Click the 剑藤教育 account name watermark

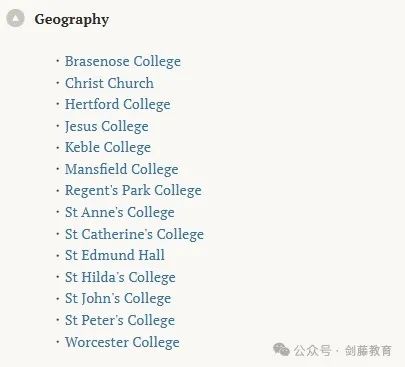368,351
